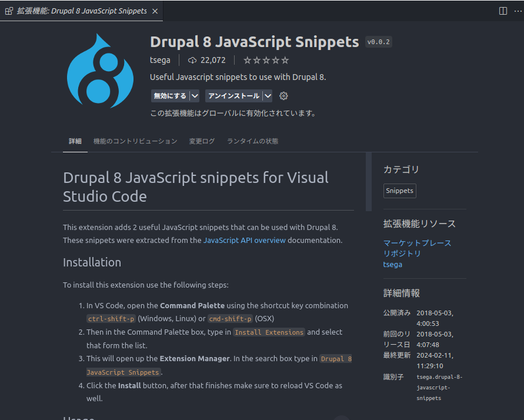This screenshot has width=524, height=420.
Task: Click the Extension Manager bold text
Action: tap(195, 358)
